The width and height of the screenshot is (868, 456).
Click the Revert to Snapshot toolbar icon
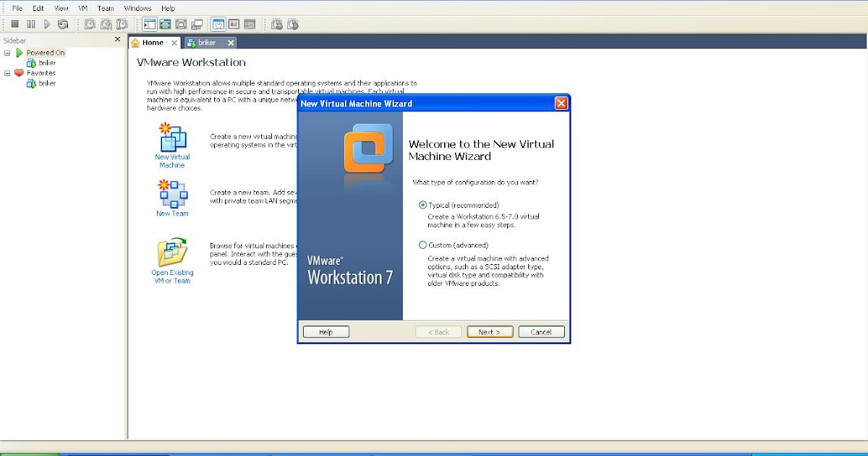pos(106,25)
